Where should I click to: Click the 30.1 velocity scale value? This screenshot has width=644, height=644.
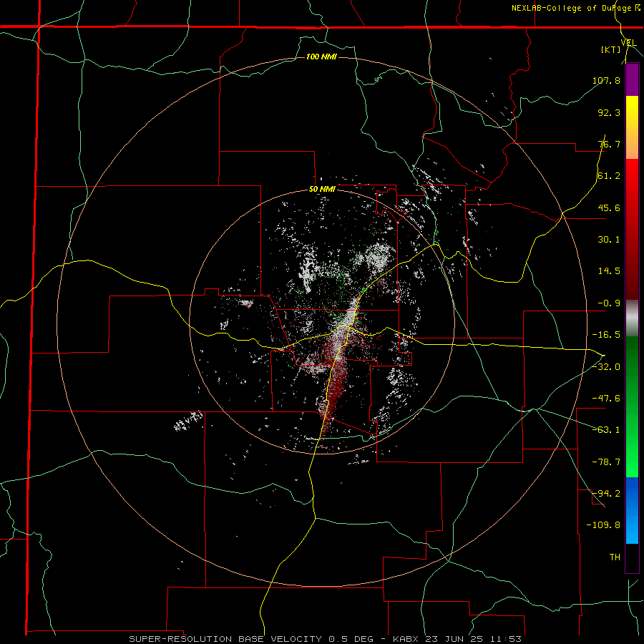pyautogui.click(x=609, y=240)
